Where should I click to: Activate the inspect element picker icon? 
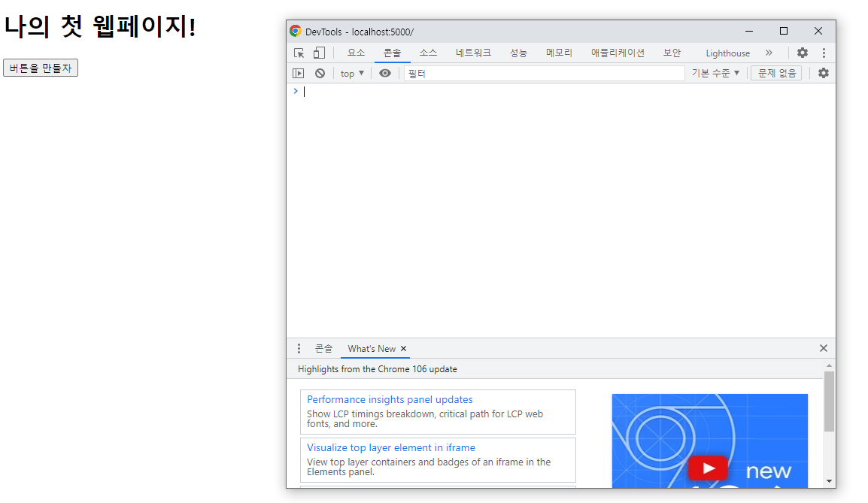(x=299, y=53)
